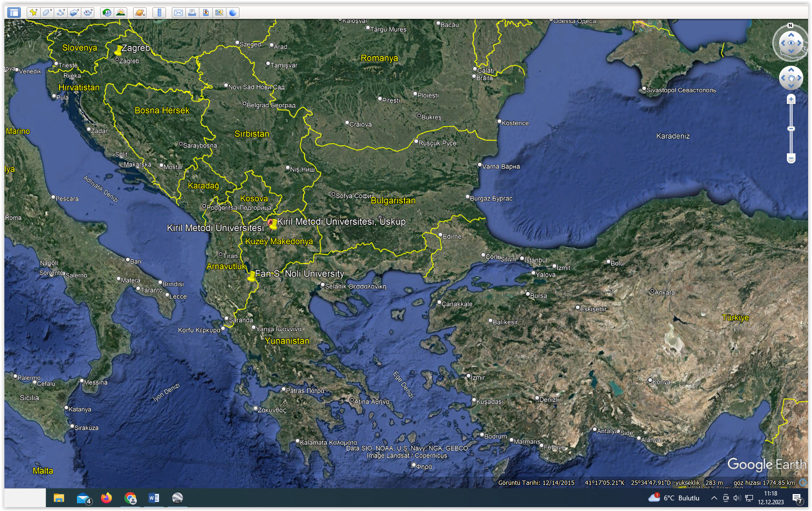This screenshot has height=511, width=812.
Task: Record a tour with camera icon
Action: (x=88, y=13)
